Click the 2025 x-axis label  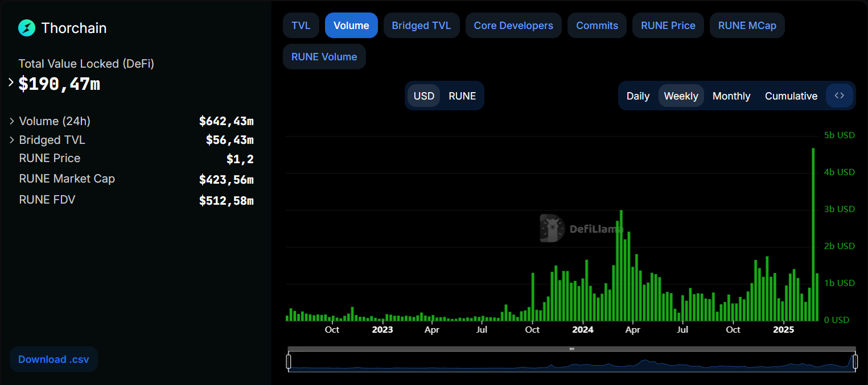(784, 330)
